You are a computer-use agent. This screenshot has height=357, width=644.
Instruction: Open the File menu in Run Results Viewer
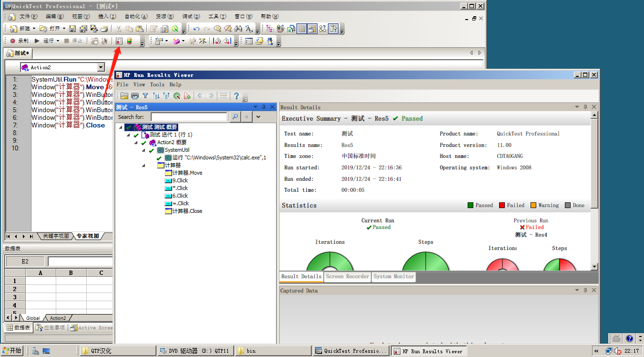pyautogui.click(x=123, y=84)
